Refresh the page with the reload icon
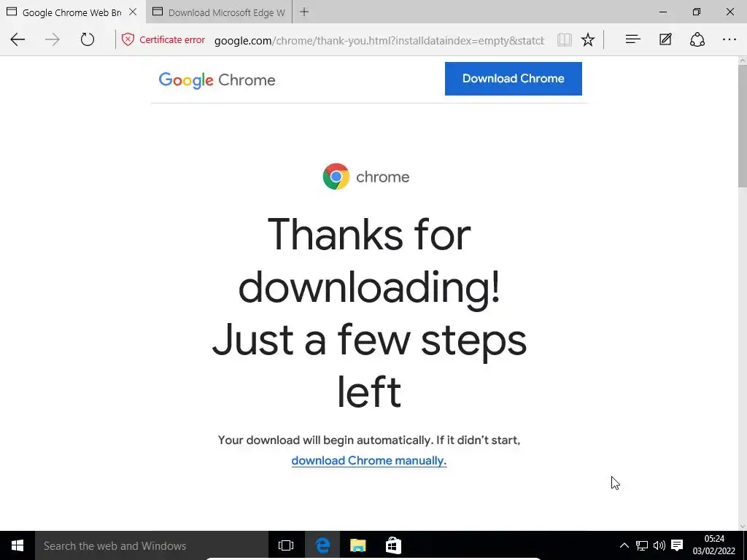747x560 pixels. point(88,39)
